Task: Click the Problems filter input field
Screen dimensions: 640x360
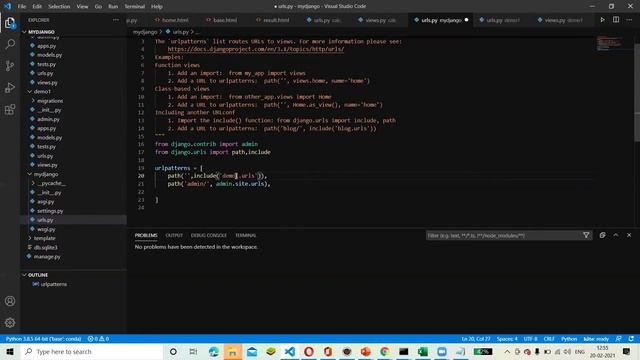Action: pos(504,236)
